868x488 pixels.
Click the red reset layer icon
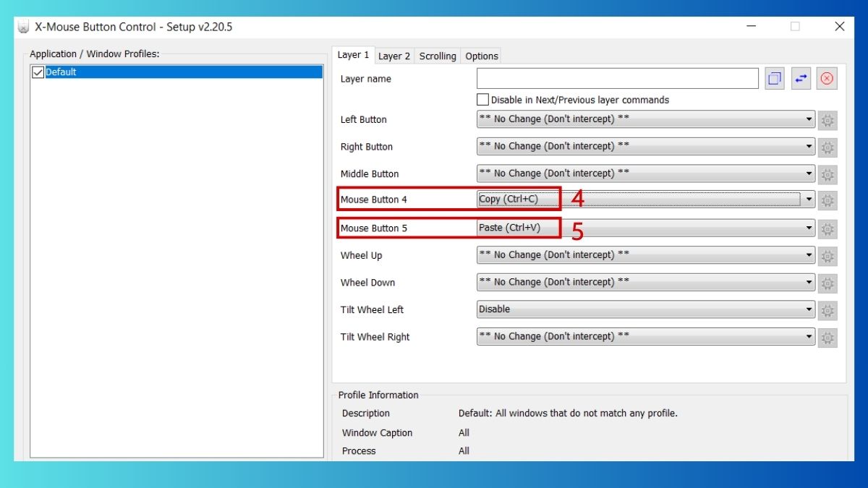tap(827, 79)
